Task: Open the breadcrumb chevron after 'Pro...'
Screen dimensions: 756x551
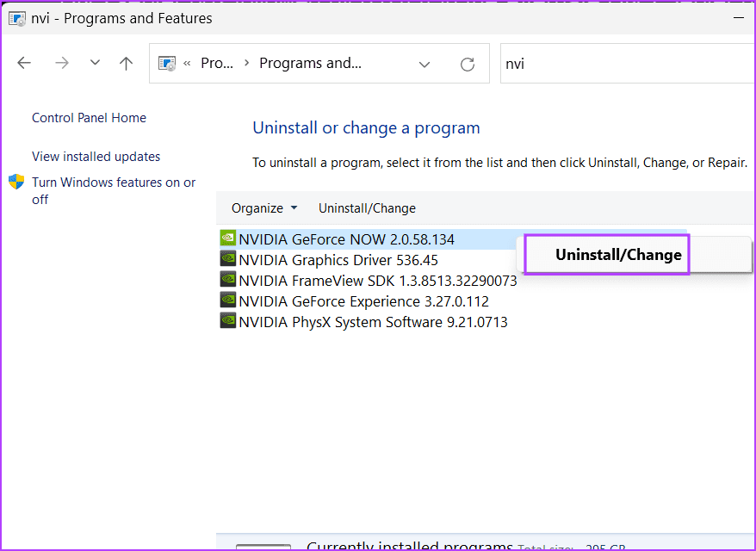Action: click(x=246, y=63)
